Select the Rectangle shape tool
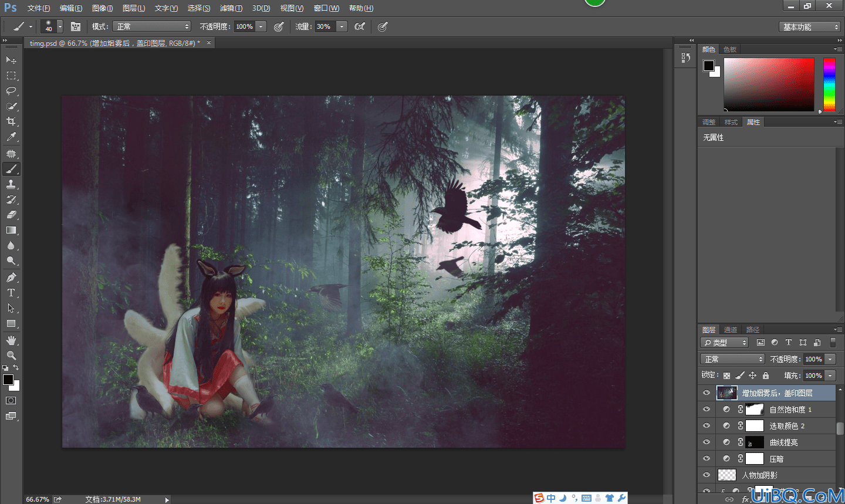Screen dimensions: 845x504 [11, 323]
